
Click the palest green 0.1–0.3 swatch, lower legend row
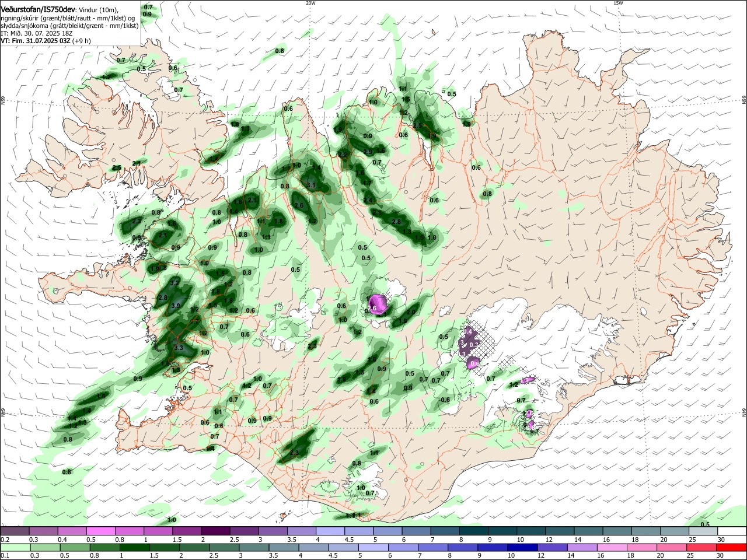pyautogui.click(x=15, y=548)
